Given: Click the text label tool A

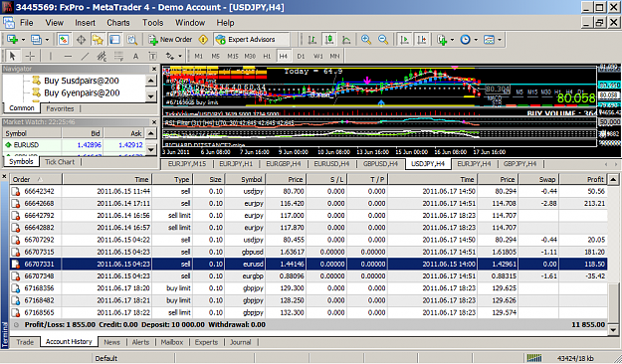Looking at the screenshot, I should coord(135,56).
